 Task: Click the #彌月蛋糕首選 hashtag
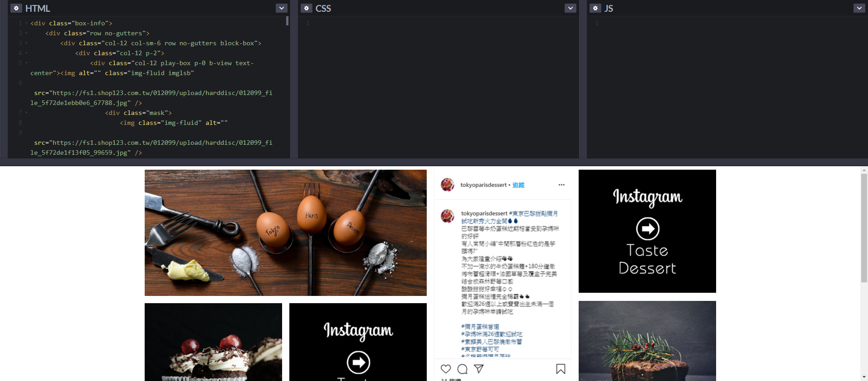pyautogui.click(x=480, y=326)
